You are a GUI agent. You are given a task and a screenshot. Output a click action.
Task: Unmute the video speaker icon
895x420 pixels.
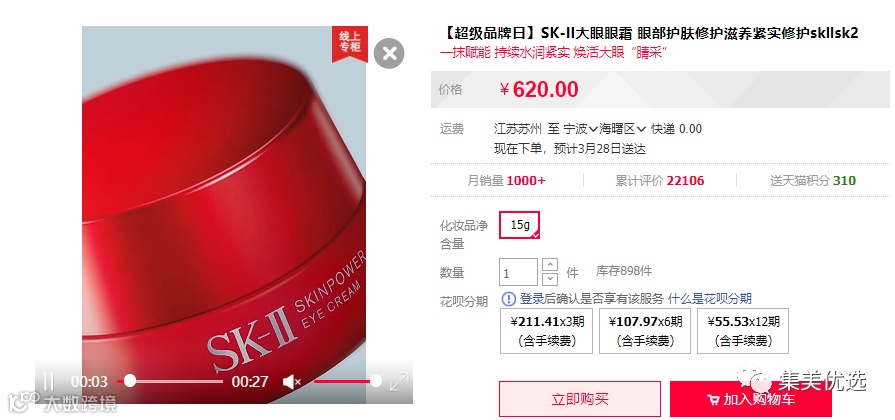(292, 382)
